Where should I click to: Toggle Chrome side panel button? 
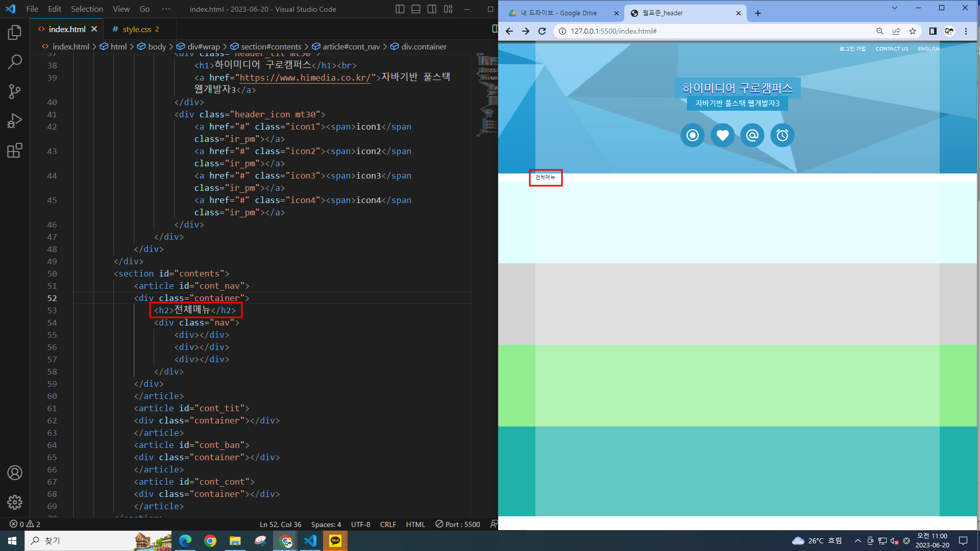pos(933,31)
